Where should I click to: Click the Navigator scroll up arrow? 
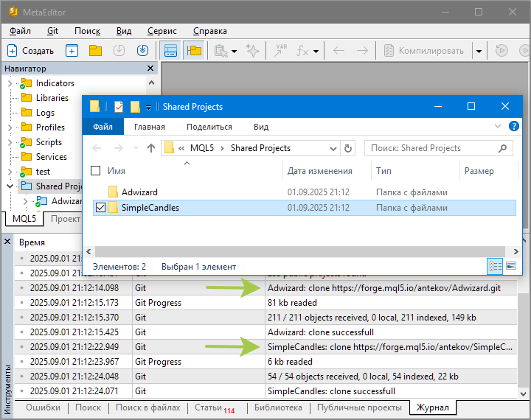click(x=151, y=83)
